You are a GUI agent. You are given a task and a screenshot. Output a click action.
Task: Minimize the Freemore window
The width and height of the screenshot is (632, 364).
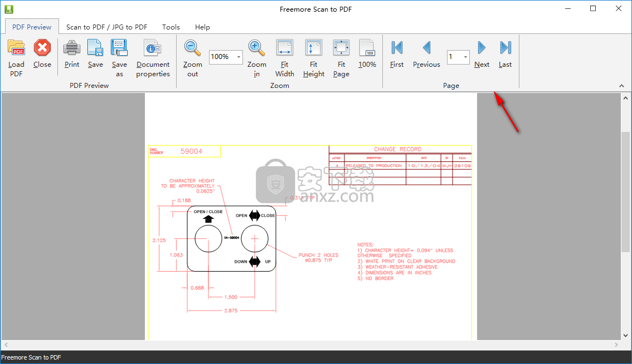point(568,9)
